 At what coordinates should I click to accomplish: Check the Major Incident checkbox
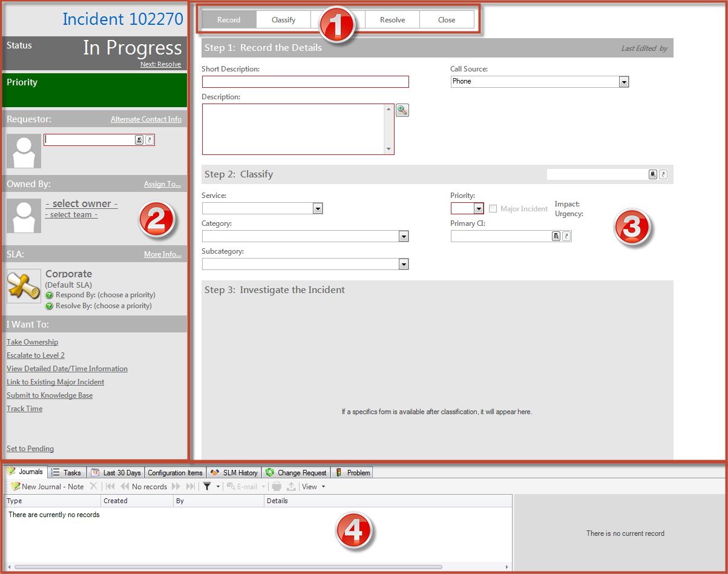coord(493,209)
